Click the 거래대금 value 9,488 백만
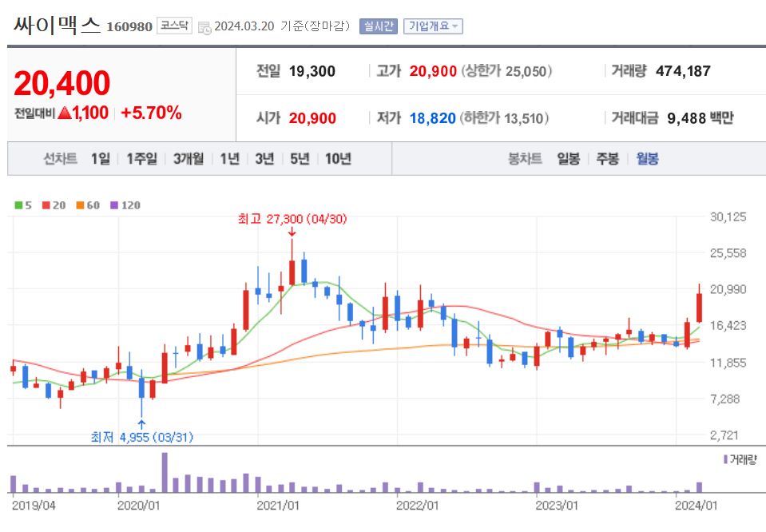The image size is (766, 532). coord(701,118)
